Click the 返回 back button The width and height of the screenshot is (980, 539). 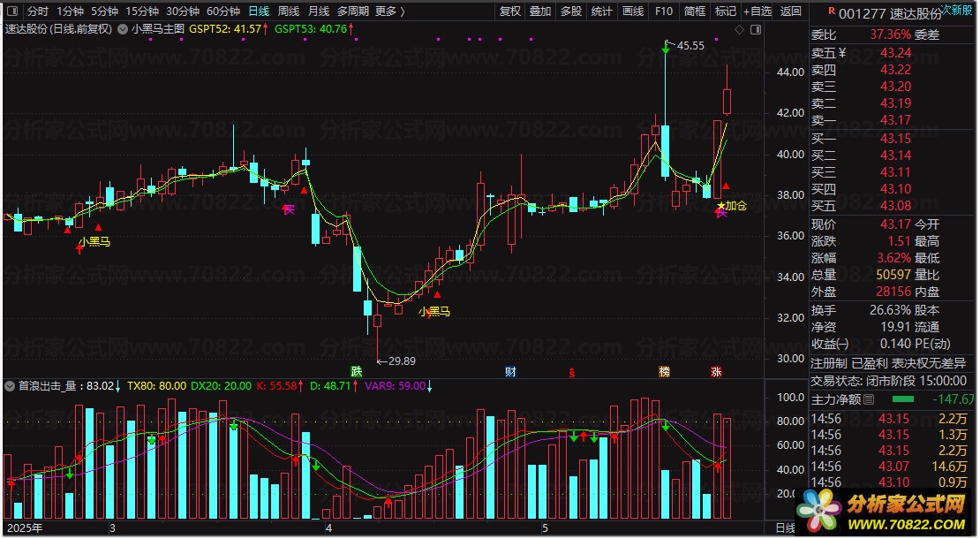coord(791,11)
